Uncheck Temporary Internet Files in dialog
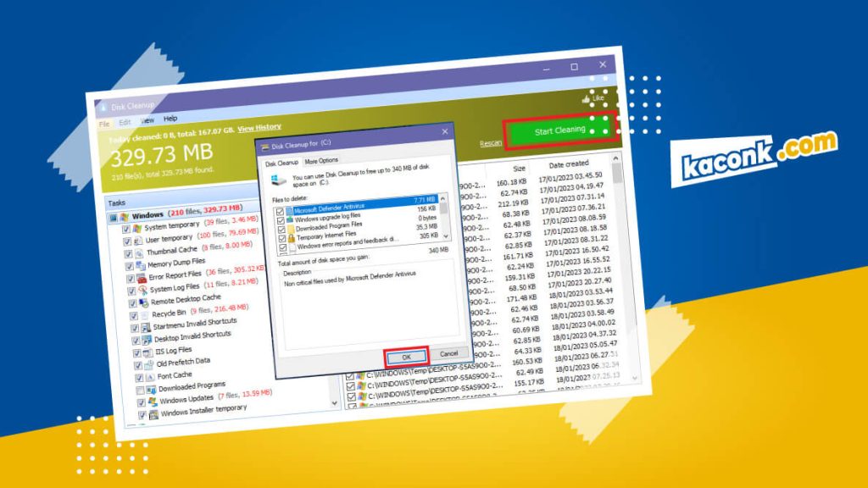This screenshot has width=868, height=488. pyautogui.click(x=281, y=238)
